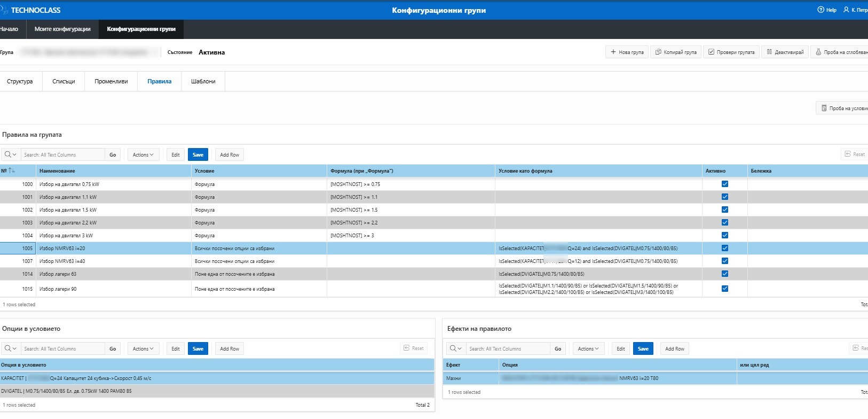Image resolution: width=868 pixels, height=419 pixels.
Task: Expand search column selector in effects grid
Action: tap(456, 348)
